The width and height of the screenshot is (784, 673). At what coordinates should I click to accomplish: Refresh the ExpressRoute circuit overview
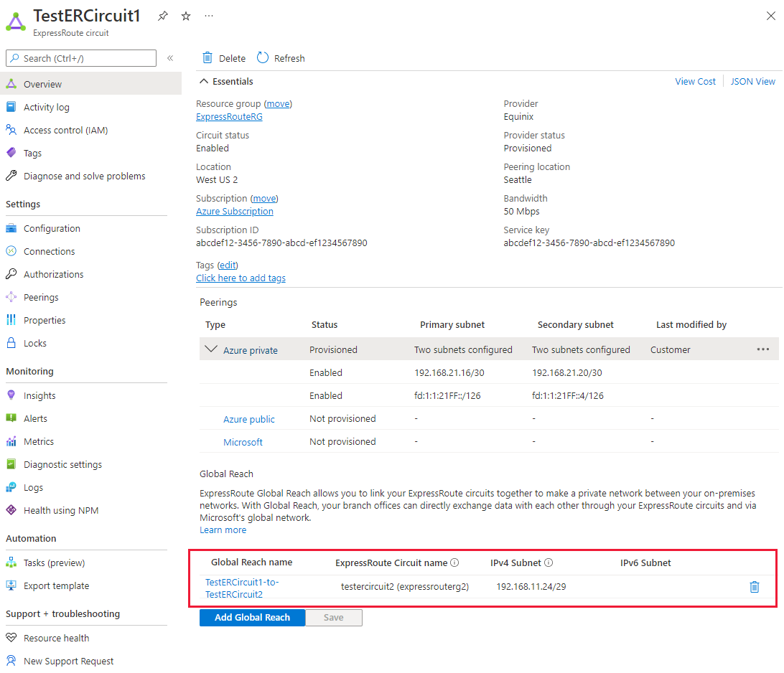tap(280, 58)
